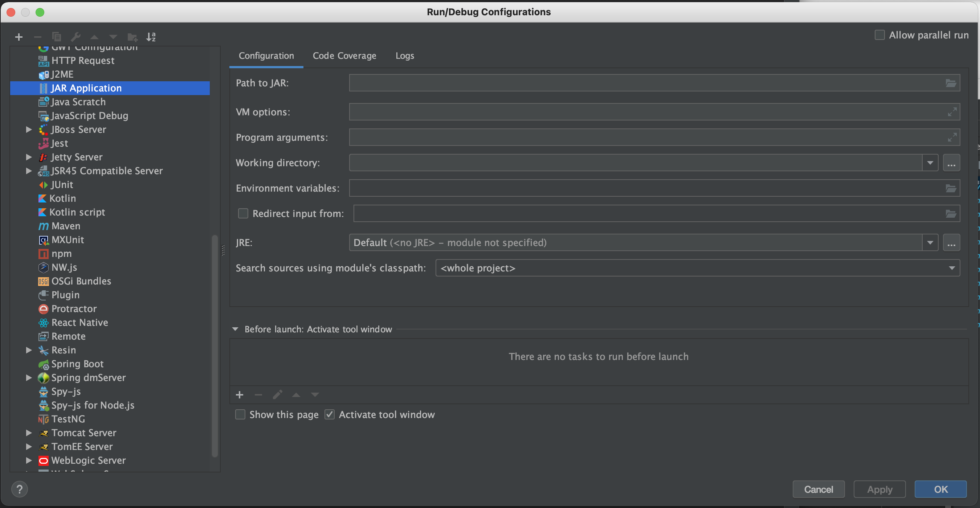980x508 pixels.
Task: Open the wrench edit templates icon
Action: click(75, 37)
